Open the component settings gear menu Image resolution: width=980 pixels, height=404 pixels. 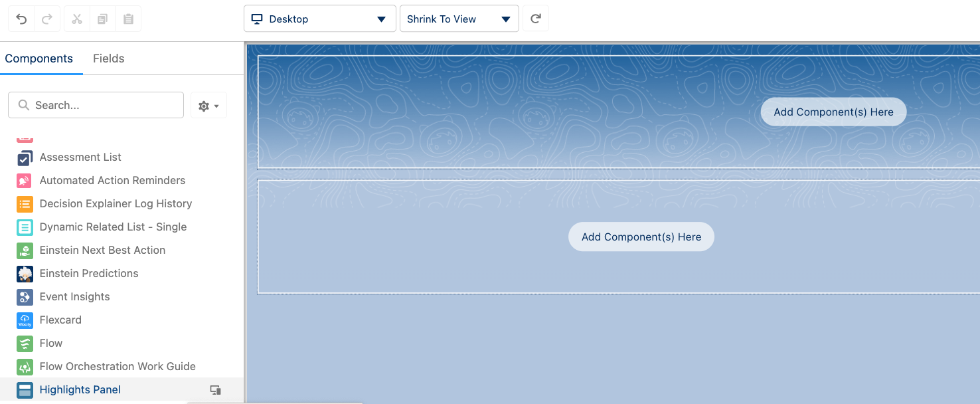tap(208, 105)
